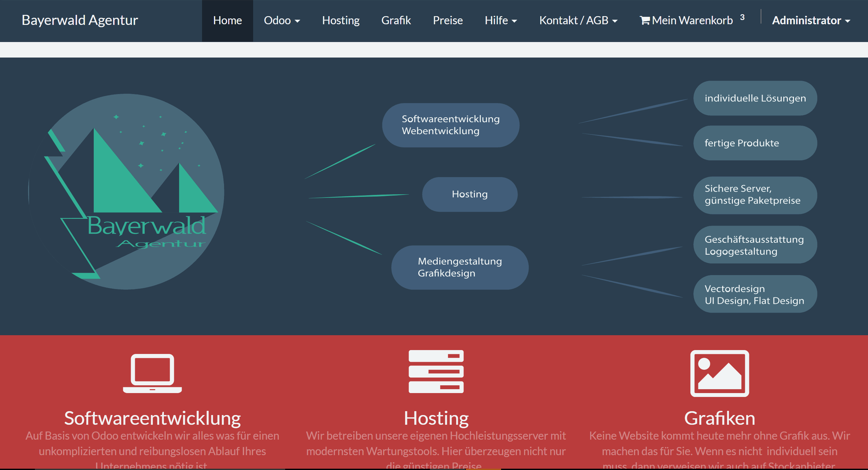Select the Home menu tab

(x=227, y=20)
